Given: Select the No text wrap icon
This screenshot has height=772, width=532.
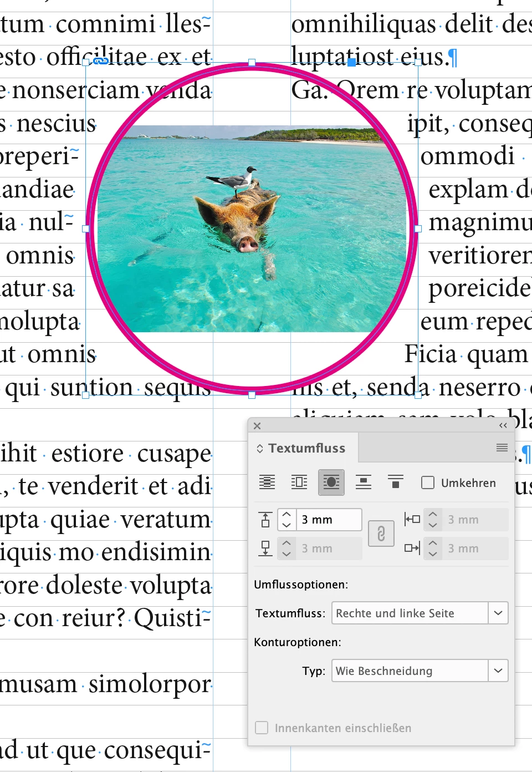Looking at the screenshot, I should [x=267, y=482].
